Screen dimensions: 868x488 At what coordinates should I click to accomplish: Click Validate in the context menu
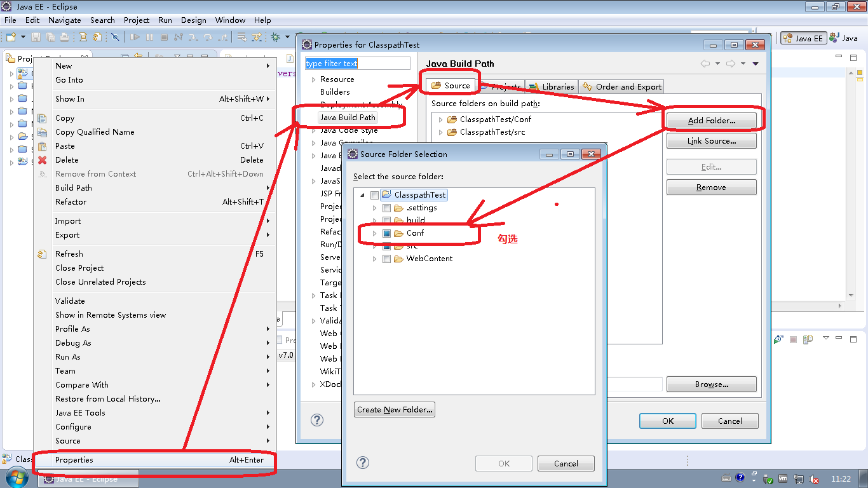point(155,301)
